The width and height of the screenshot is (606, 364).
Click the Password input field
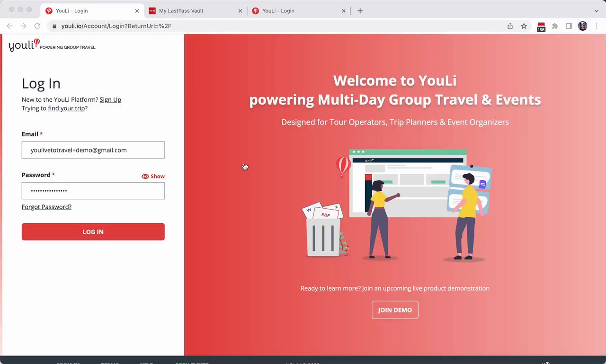point(93,191)
